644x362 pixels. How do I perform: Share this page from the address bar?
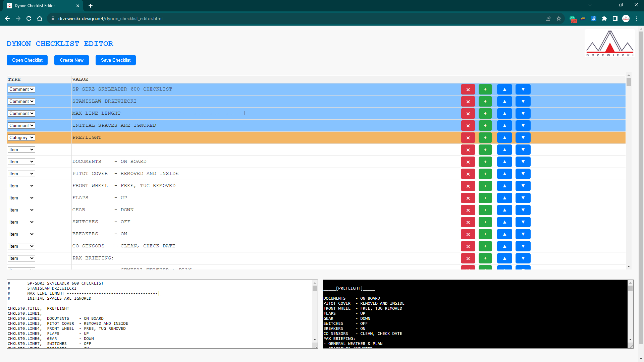click(x=548, y=19)
